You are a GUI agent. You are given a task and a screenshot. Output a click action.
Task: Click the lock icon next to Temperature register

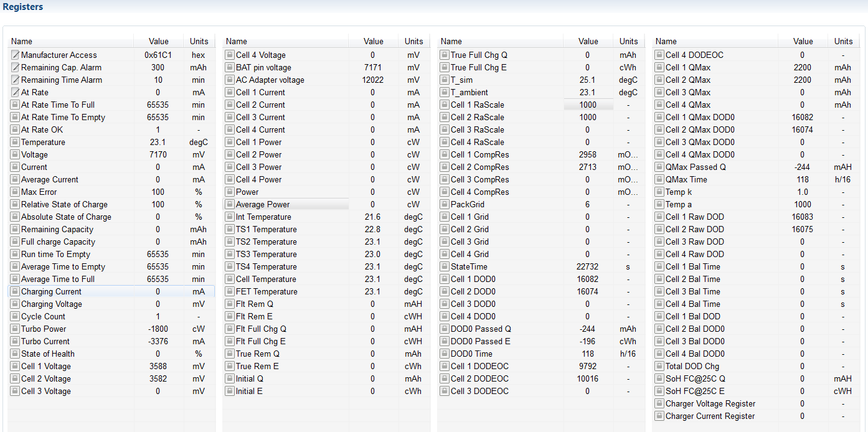tap(16, 142)
